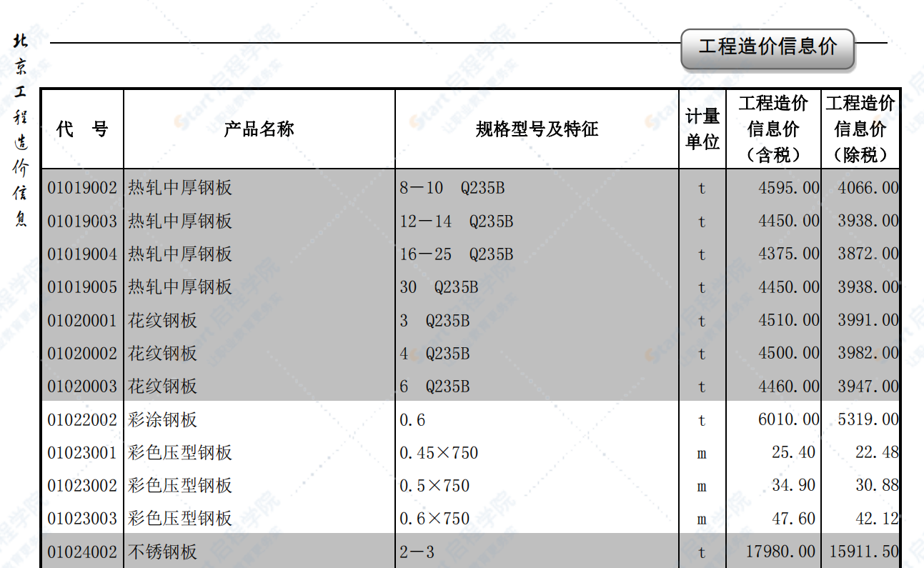924x568 pixels.
Task: Click tax-included price 4460.00
Action: click(x=789, y=387)
